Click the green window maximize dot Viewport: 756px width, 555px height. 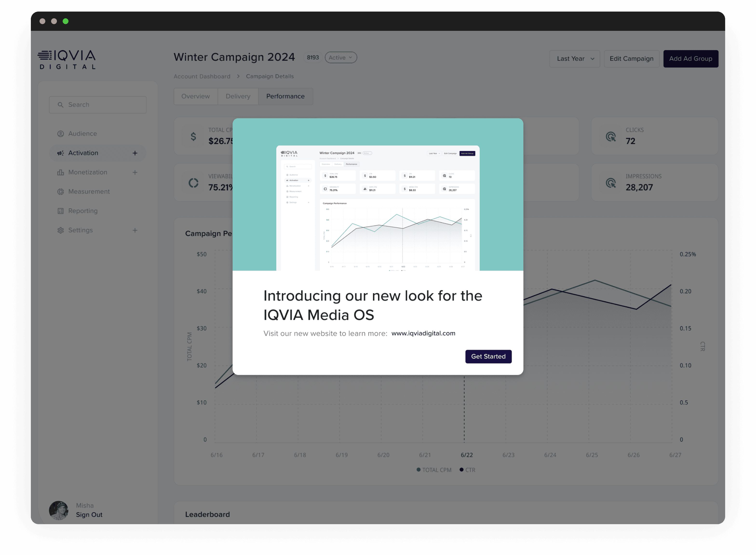(x=66, y=21)
